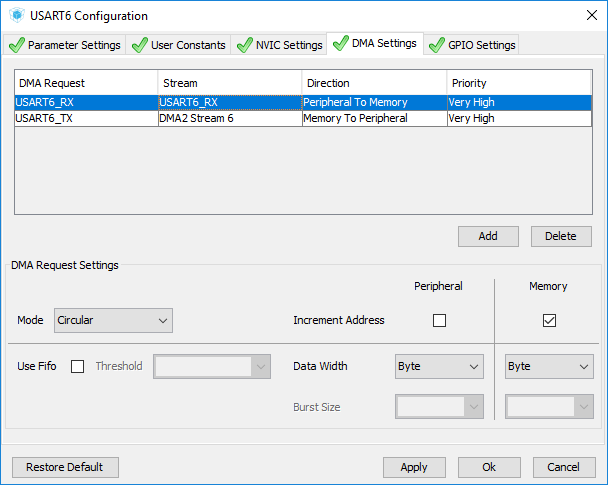Open the disabled Threshold dropdown

pos(212,366)
